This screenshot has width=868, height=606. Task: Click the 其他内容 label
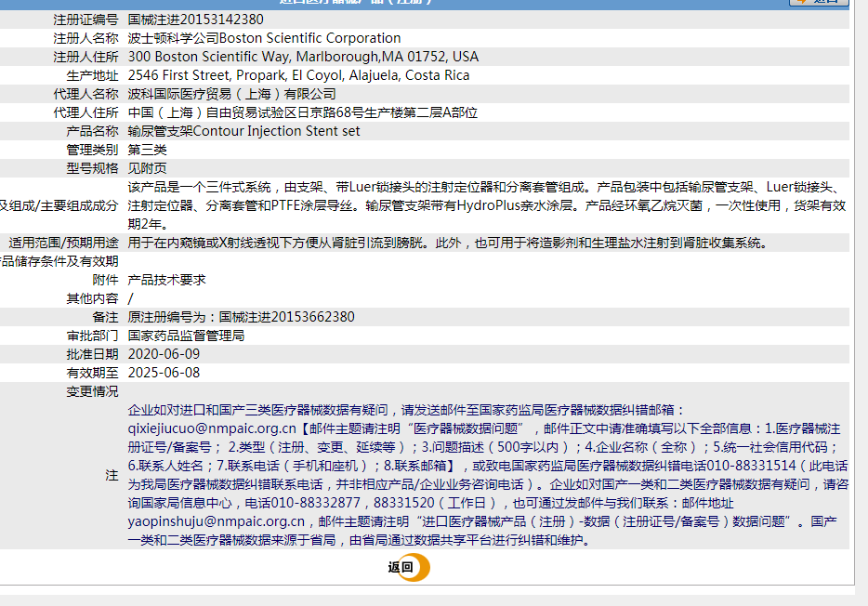coord(92,298)
